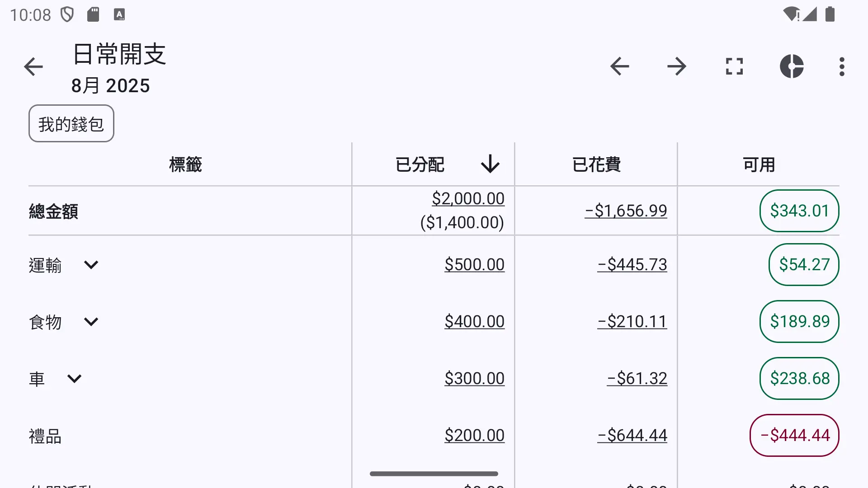868x488 pixels.
Task: Tap the VPN shield status icon
Action: coord(67,14)
